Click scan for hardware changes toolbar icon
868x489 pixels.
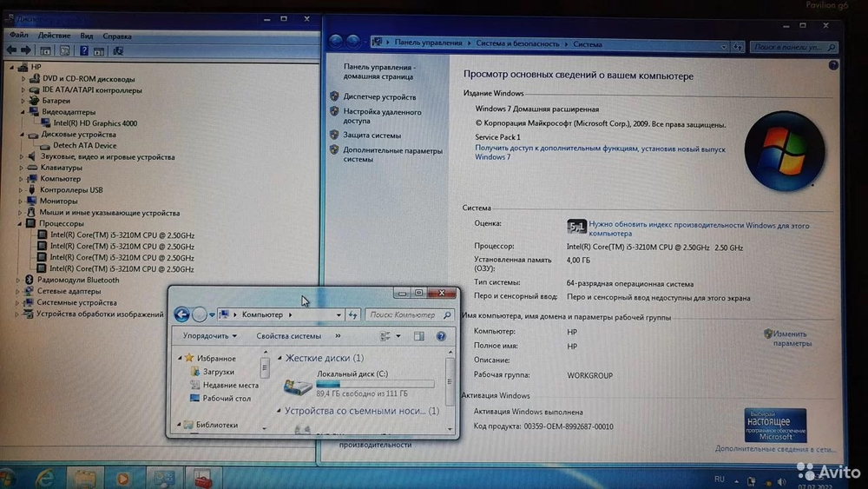(118, 51)
